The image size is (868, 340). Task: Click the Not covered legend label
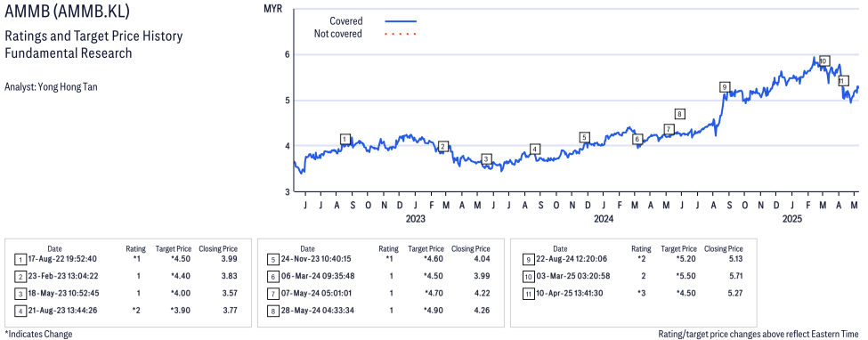(337, 34)
